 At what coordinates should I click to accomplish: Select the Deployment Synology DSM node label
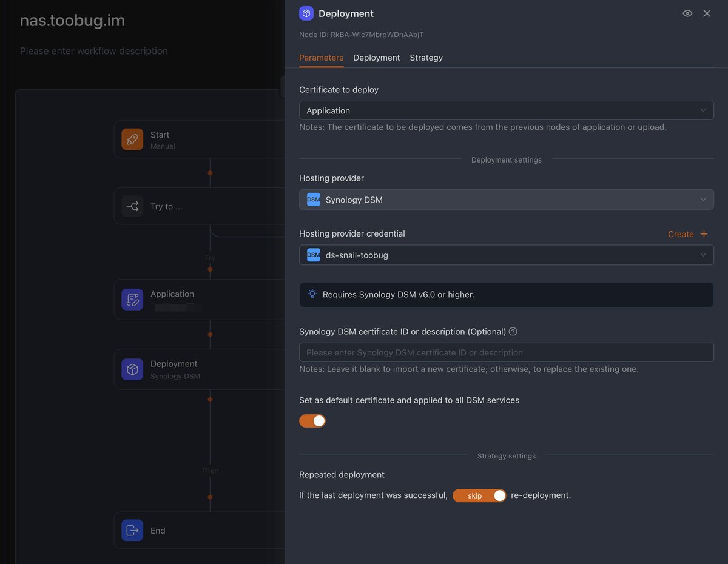pos(175,369)
